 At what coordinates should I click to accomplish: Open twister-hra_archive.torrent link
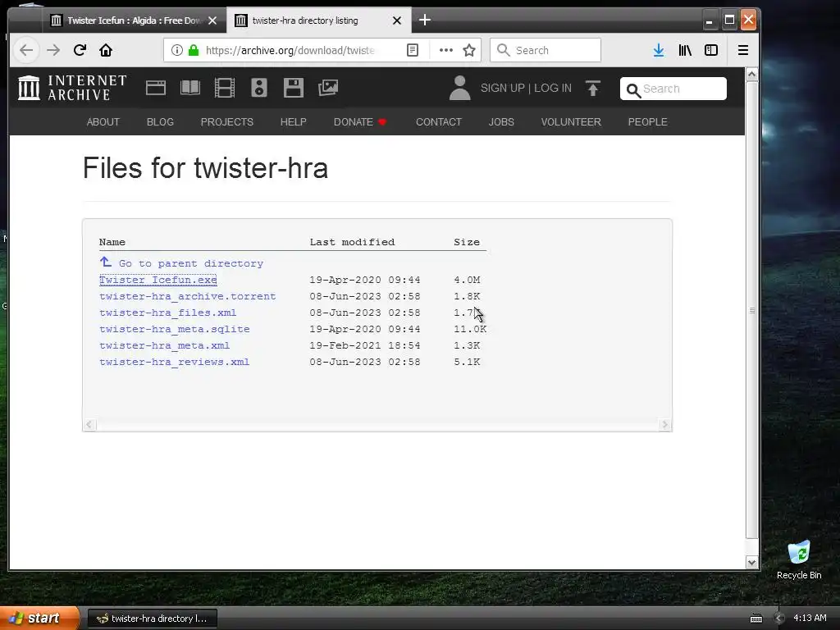pyautogui.click(x=188, y=296)
